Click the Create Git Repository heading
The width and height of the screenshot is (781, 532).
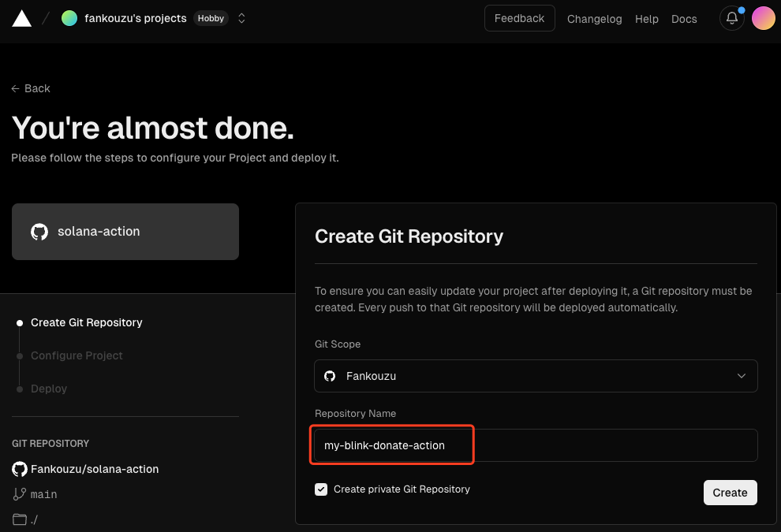coord(409,236)
